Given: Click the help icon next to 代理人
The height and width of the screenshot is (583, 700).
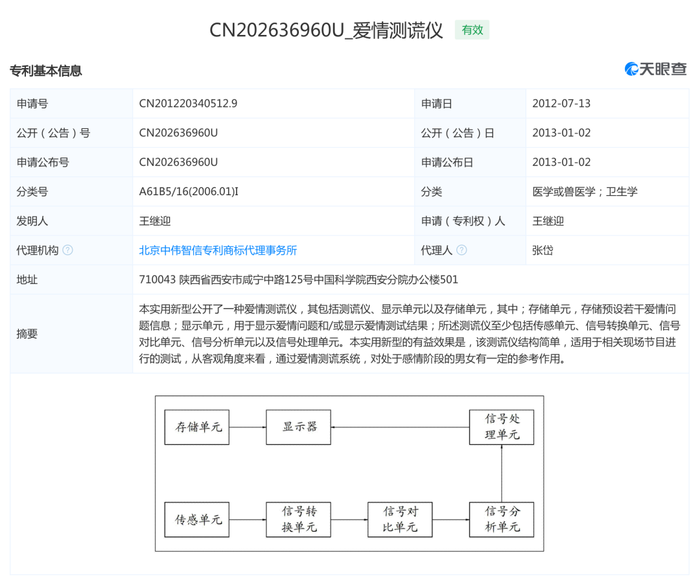Looking at the screenshot, I should [x=462, y=250].
